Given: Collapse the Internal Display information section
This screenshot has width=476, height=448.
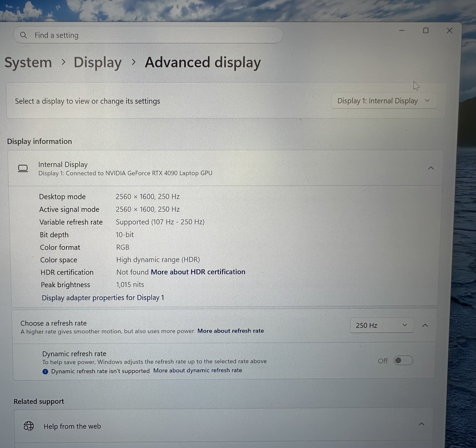Looking at the screenshot, I should point(431,168).
